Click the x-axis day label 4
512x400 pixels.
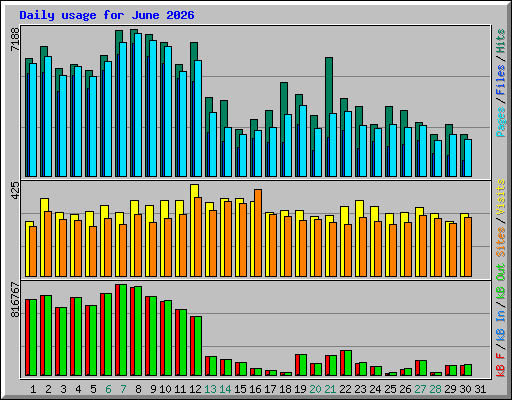tap(78, 389)
